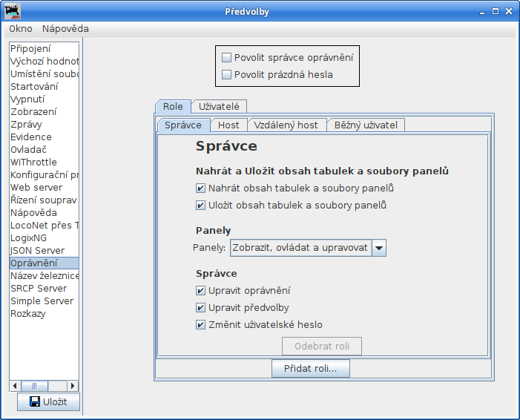Toggle Změnit uživatelské heslo checkbox
520x420 pixels.
click(x=200, y=325)
